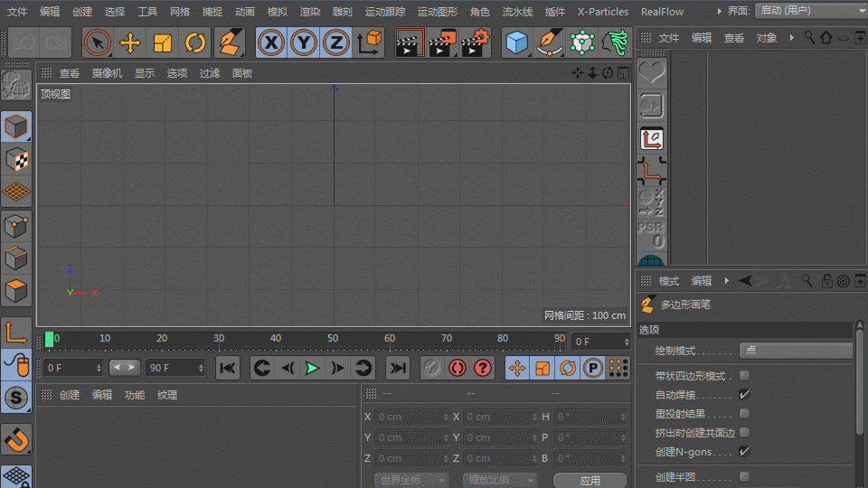Select the Rotate tool icon
Screen dimensions: 868x488
195,42
